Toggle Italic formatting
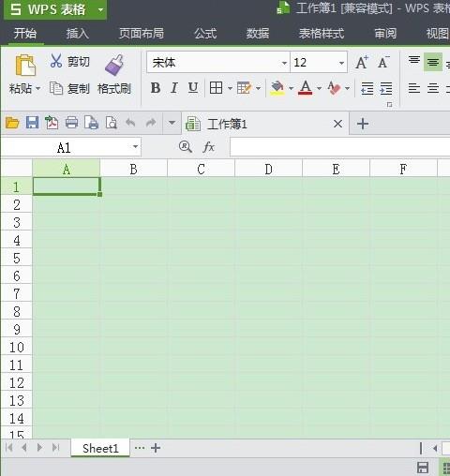This screenshot has height=476, width=450. tap(174, 88)
